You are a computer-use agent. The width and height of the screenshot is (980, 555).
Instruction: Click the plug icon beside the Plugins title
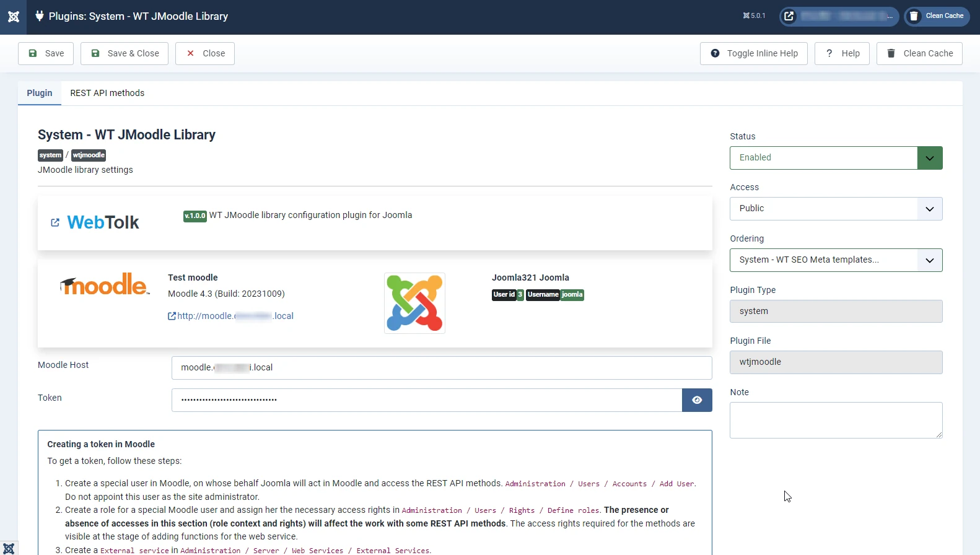(40, 16)
